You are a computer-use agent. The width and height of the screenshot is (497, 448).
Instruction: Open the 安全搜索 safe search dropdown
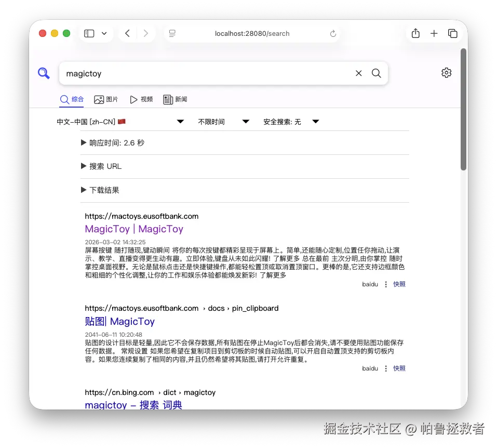click(x=291, y=122)
